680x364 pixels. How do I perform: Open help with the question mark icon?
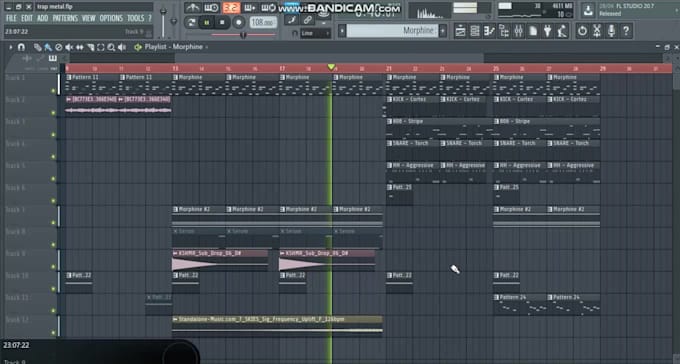tap(626, 31)
